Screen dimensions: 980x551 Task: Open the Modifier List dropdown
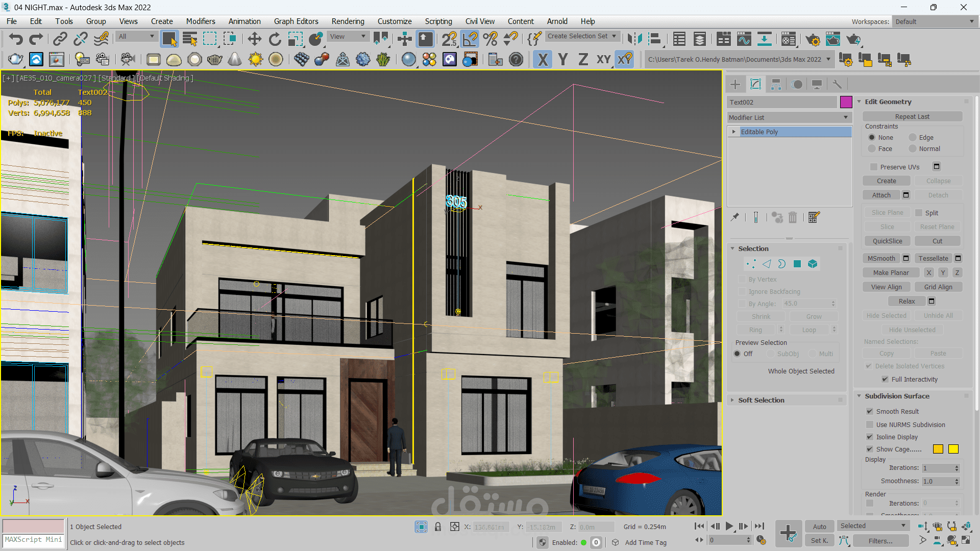click(x=789, y=117)
